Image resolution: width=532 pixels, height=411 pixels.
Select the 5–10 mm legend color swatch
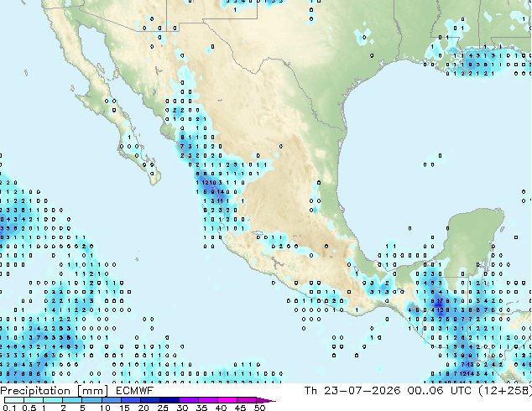pyautogui.click(x=91, y=400)
